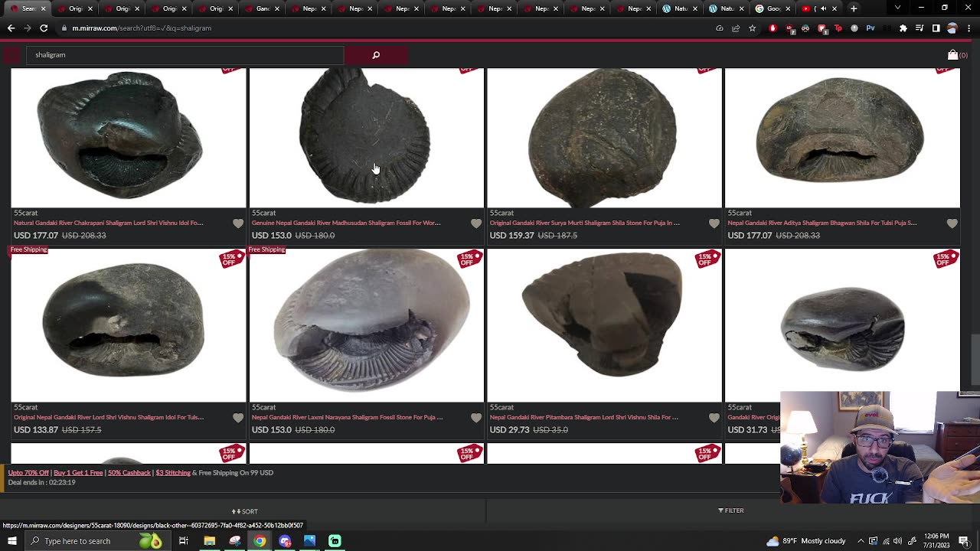Wishlist the Madhusudan Shaligram heart icon
The height and width of the screenshot is (551, 980).
(476, 223)
